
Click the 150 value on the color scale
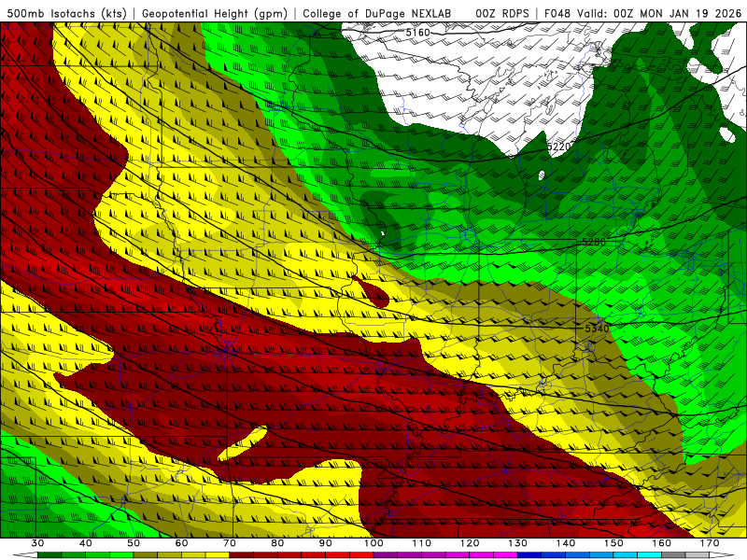[x=613, y=543]
